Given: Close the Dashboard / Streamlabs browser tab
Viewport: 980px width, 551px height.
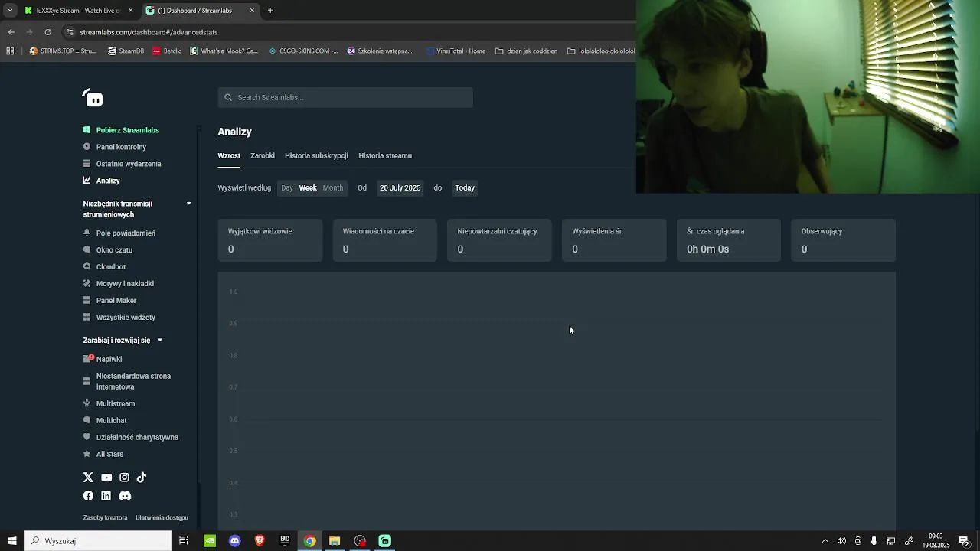Looking at the screenshot, I should pyautogui.click(x=253, y=11).
